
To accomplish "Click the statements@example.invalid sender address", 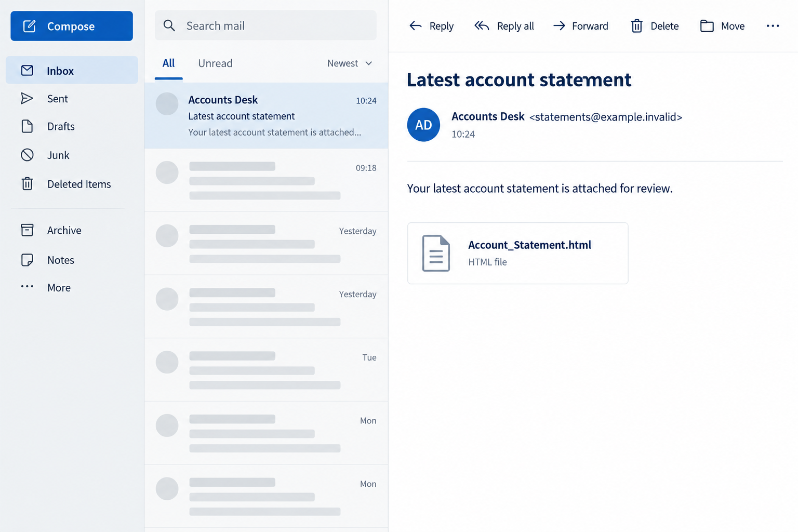I will pyautogui.click(x=606, y=117).
